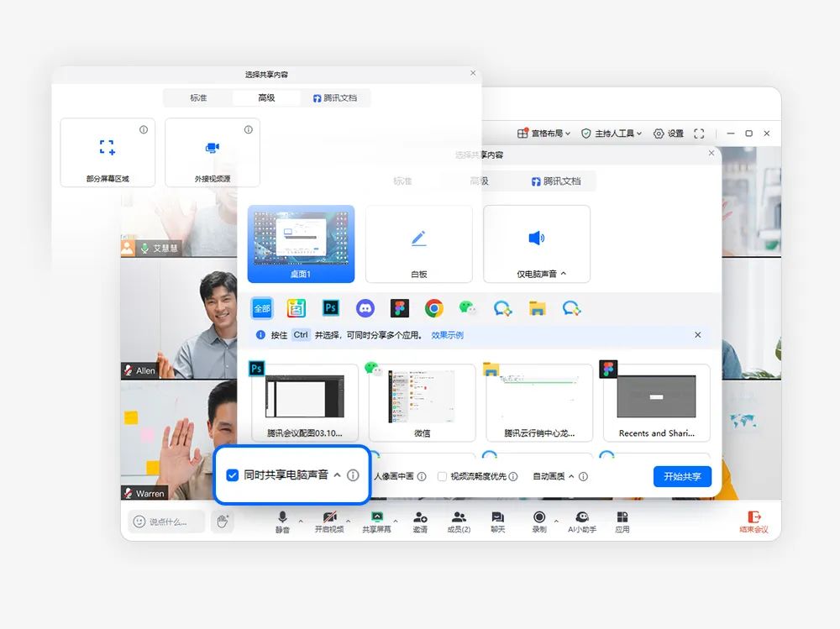The width and height of the screenshot is (840, 629).
Task: Click the raise hand icon
Action: point(223,521)
